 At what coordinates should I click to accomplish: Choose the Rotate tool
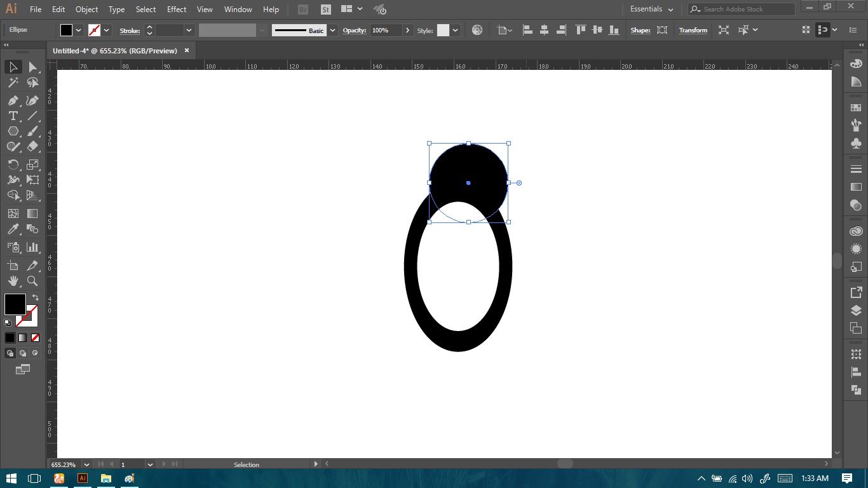13,165
